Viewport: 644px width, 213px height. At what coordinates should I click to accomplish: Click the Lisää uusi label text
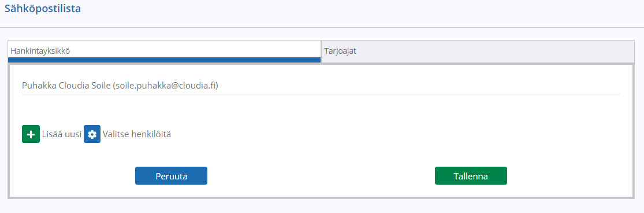click(62, 134)
